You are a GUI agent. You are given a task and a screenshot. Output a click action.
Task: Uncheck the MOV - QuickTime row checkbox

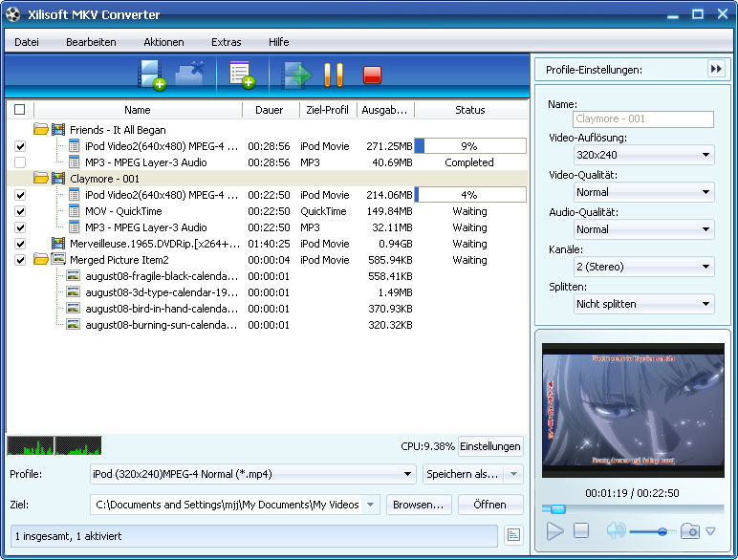20,211
